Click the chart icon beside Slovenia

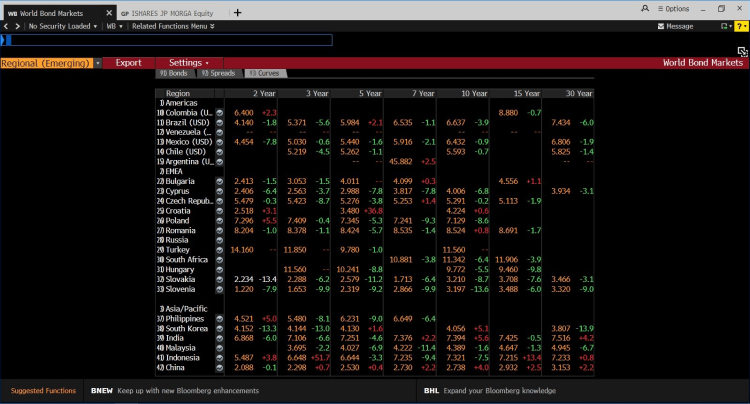tap(220, 289)
